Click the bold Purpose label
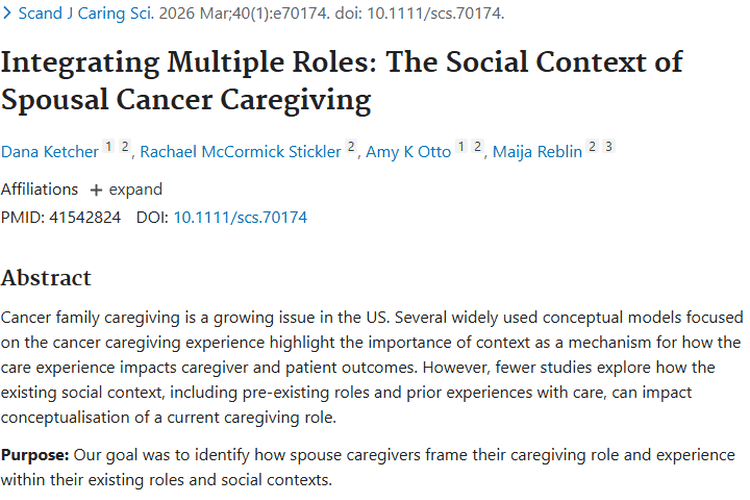The height and width of the screenshot is (500, 750). pyautogui.click(x=35, y=455)
